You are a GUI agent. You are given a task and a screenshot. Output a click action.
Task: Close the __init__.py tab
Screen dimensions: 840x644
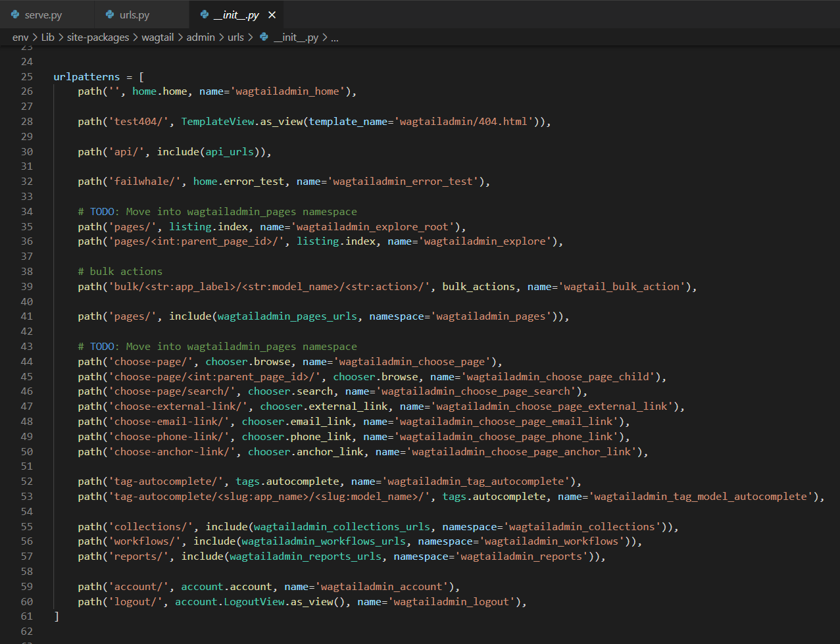272,14
